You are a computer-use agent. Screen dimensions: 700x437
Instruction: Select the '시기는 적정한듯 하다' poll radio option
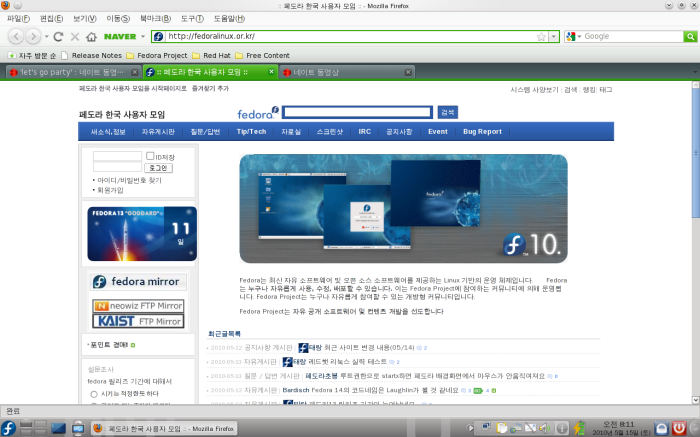point(94,394)
